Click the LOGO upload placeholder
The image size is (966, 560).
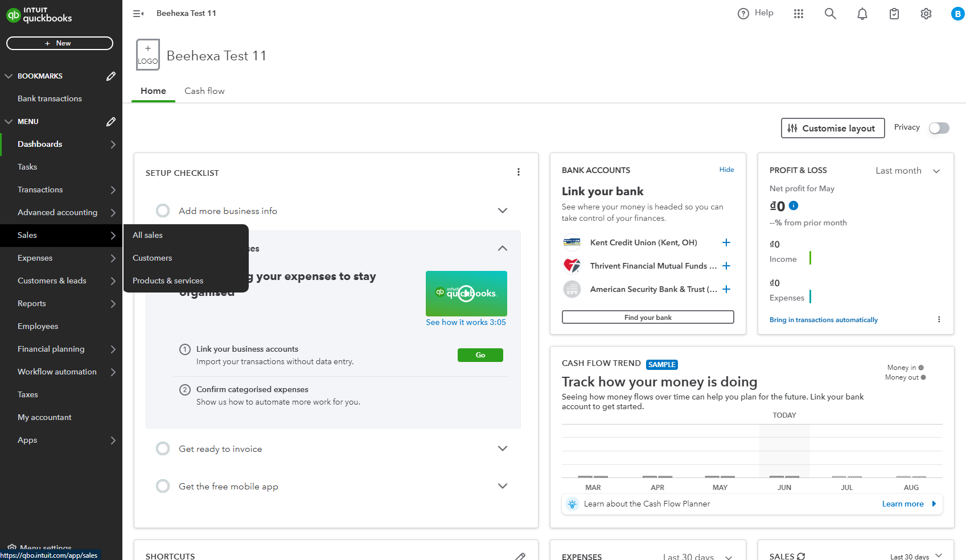pos(147,54)
